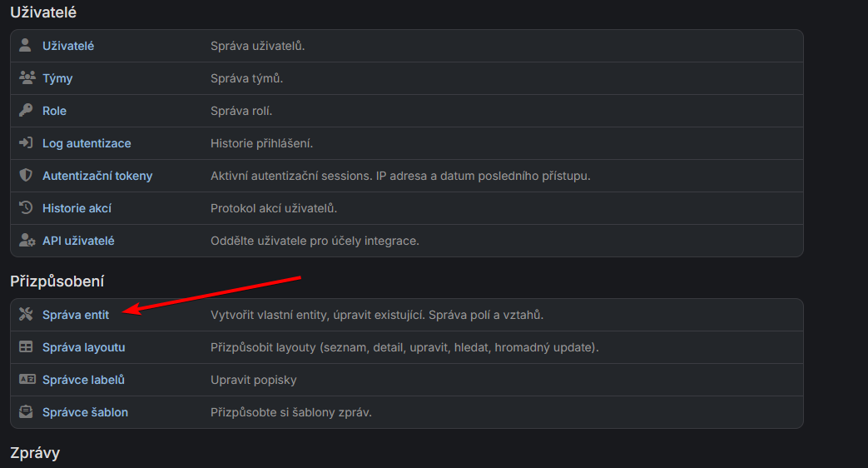Click the sign-in arrow icon for Log autentizace
This screenshot has width=868, height=468.
pyautogui.click(x=26, y=143)
